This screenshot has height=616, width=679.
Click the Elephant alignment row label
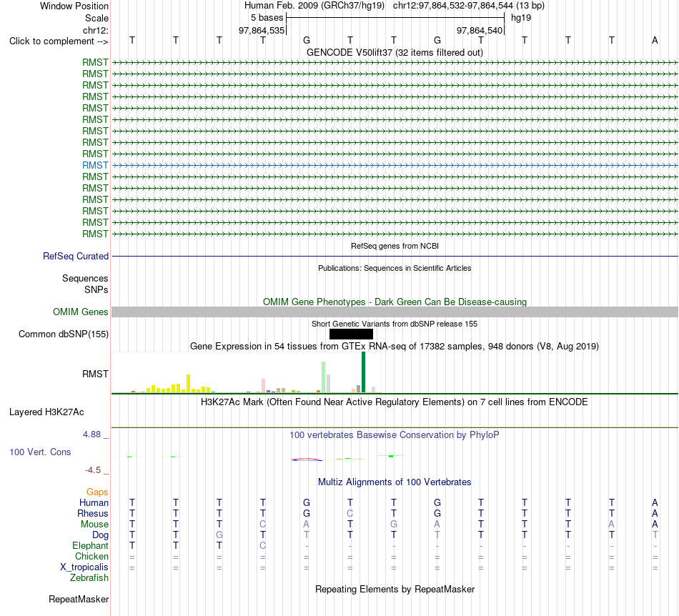click(91, 545)
